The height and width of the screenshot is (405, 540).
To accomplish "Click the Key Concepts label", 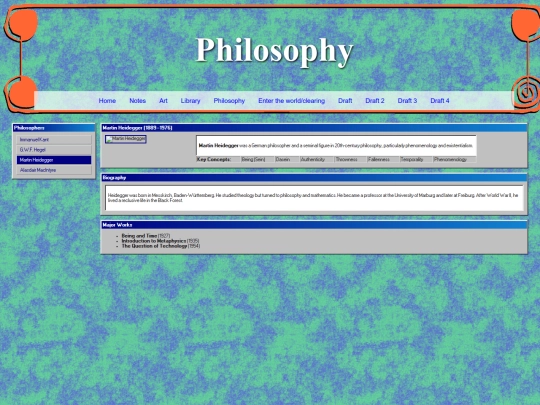I will [x=214, y=159].
